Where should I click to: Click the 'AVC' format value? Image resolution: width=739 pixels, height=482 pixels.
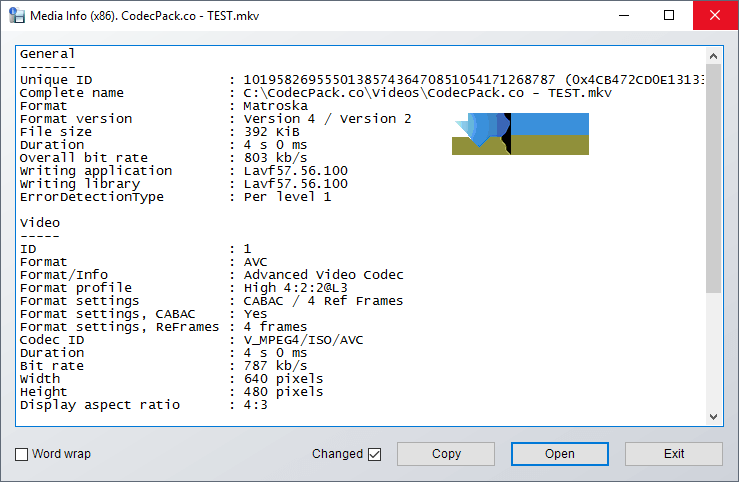point(255,261)
